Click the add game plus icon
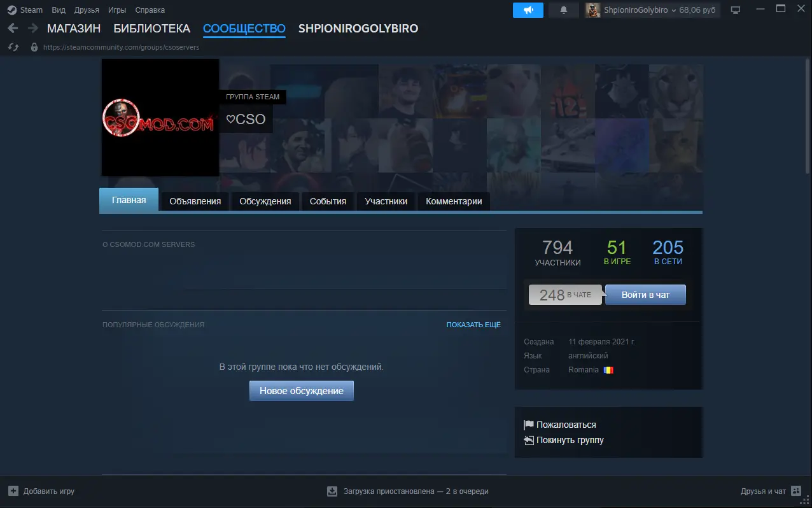This screenshot has width=812, height=508. point(13,491)
